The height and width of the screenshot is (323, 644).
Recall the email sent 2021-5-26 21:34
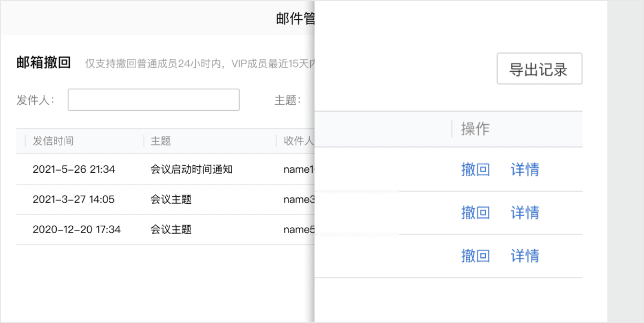coord(475,170)
